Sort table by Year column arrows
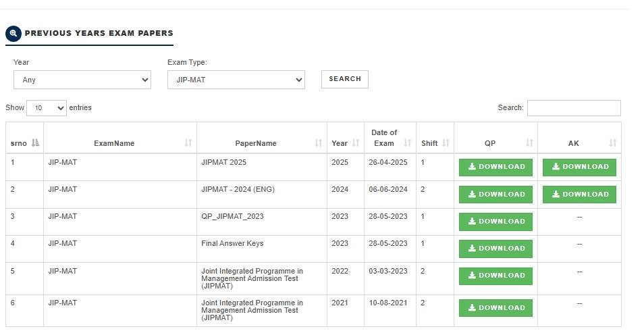This screenshot has height=331, width=644. [x=354, y=143]
